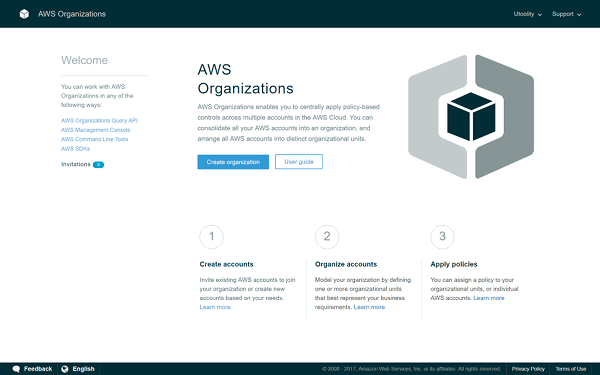Click the step 2 circle
The width and height of the screenshot is (600, 375).
click(x=327, y=237)
